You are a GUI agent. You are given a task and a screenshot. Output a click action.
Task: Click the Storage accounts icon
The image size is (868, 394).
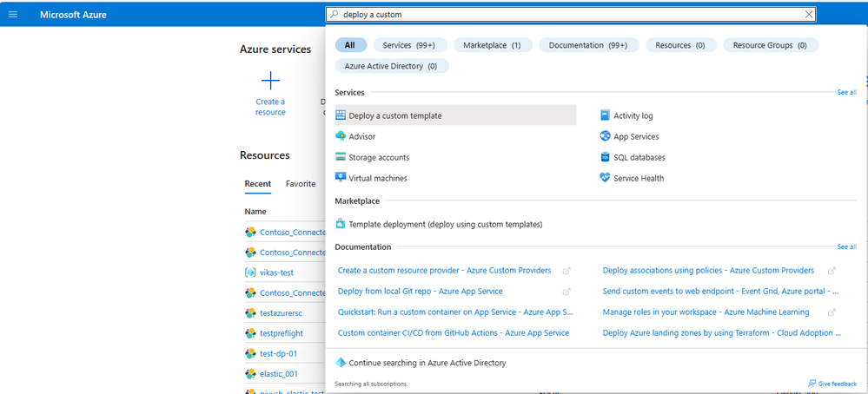pos(341,157)
